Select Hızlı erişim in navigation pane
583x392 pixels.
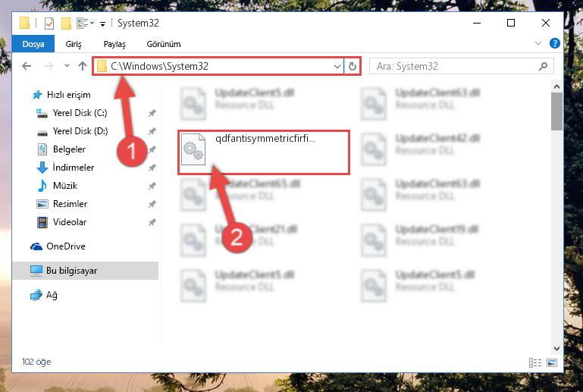(x=61, y=95)
